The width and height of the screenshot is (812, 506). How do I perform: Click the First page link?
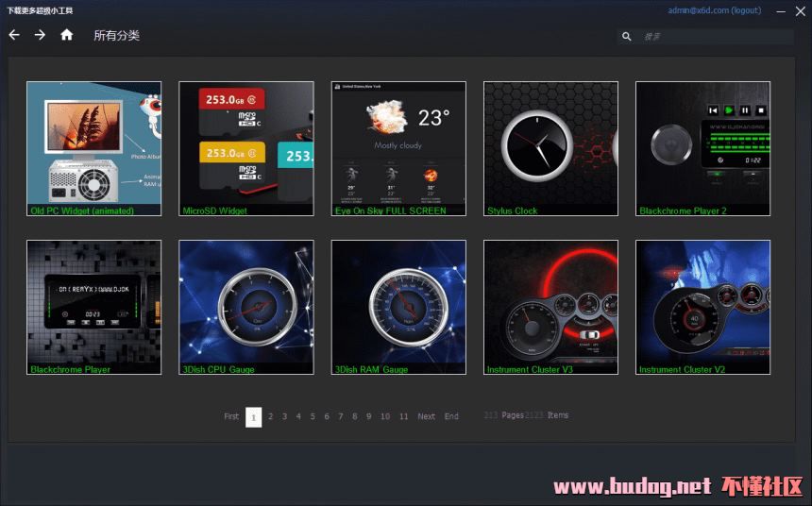pyautogui.click(x=231, y=416)
